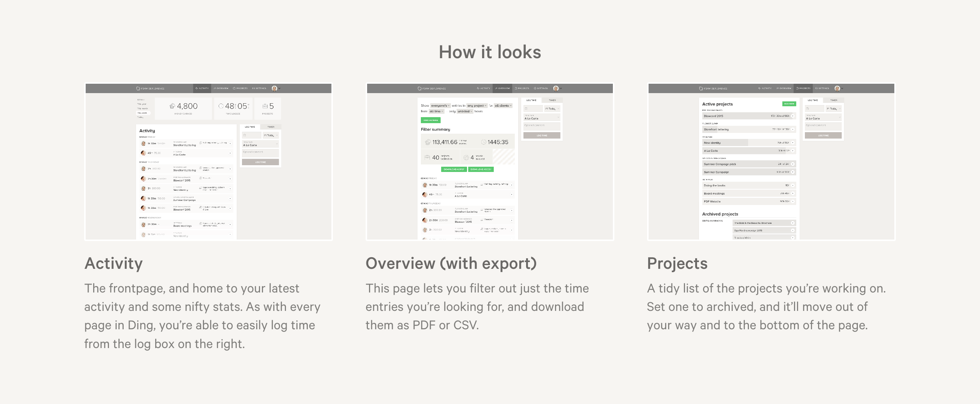Open the 'unbilled' filter dropdown
980x404 pixels.
tap(465, 112)
